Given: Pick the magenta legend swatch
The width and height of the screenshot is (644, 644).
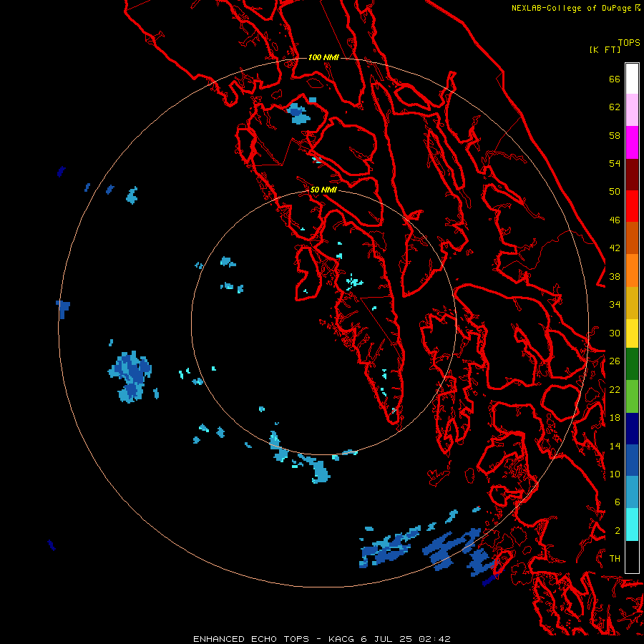Looking at the screenshot, I should (x=632, y=142).
